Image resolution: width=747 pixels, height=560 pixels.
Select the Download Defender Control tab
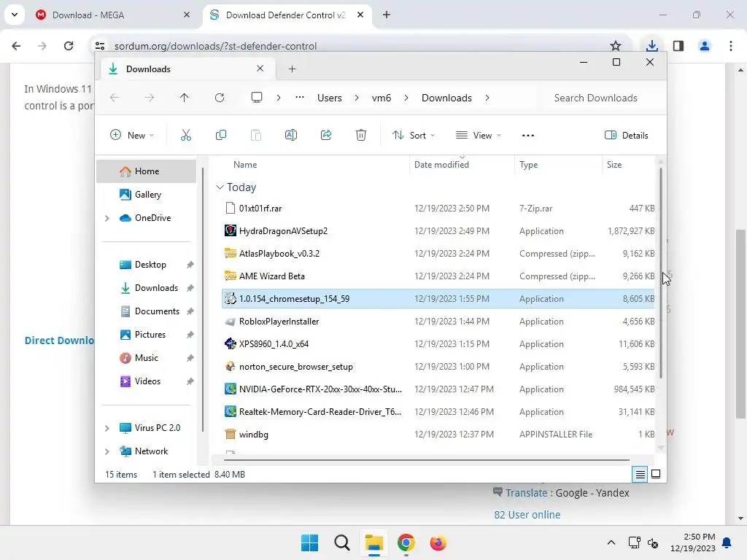point(287,15)
